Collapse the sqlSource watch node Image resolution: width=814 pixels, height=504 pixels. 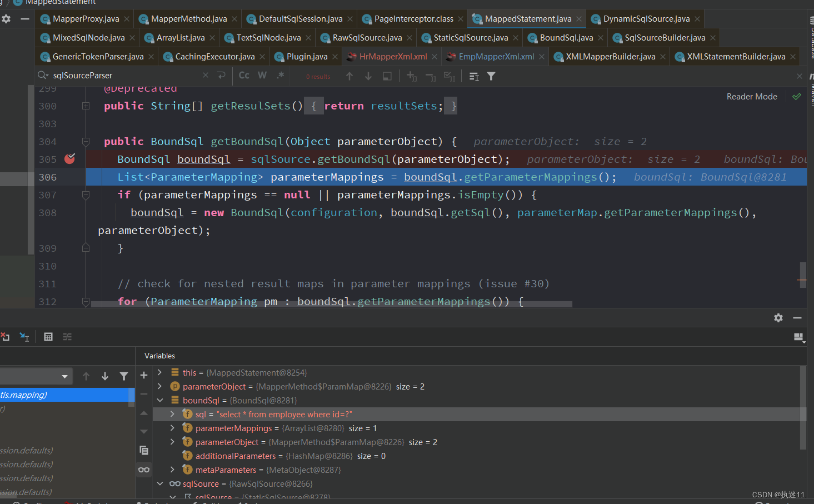point(160,483)
